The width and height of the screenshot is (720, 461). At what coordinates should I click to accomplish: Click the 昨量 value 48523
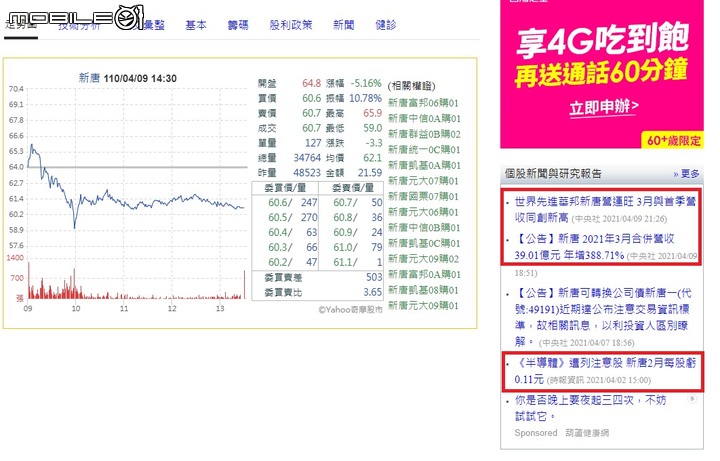pos(307,173)
